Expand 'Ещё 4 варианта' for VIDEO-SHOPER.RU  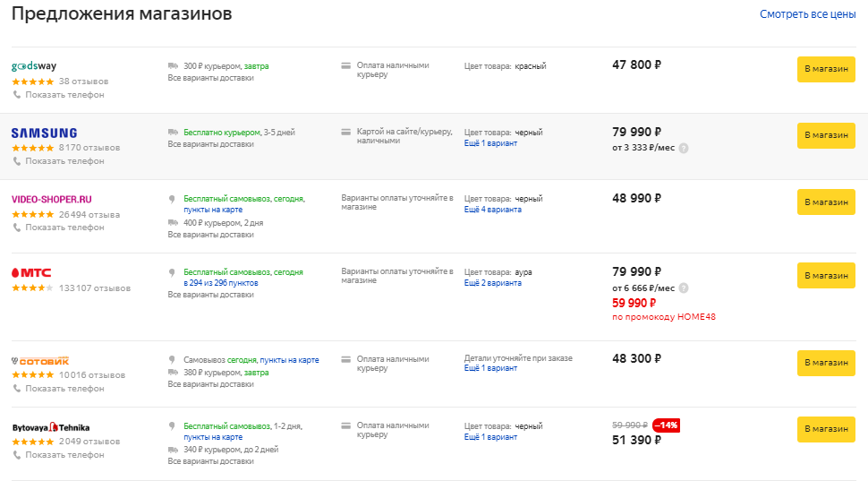pos(493,210)
